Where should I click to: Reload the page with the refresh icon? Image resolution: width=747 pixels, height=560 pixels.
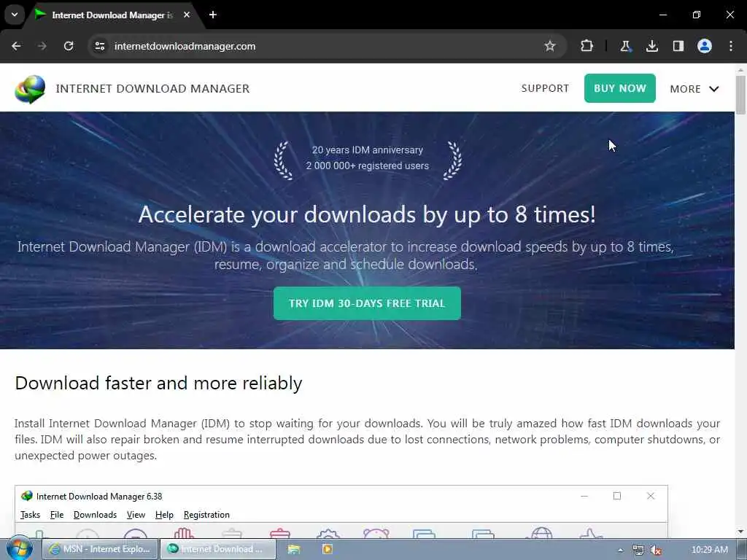point(69,46)
